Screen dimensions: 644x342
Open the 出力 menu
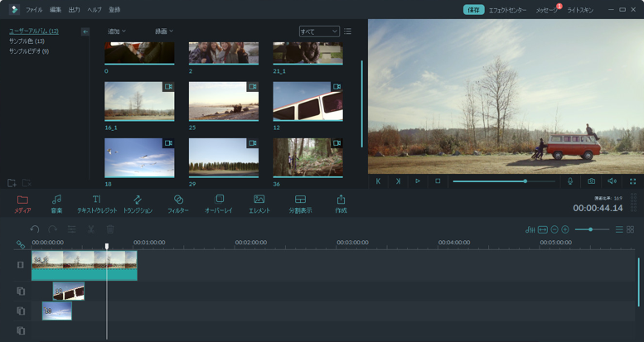coord(74,10)
